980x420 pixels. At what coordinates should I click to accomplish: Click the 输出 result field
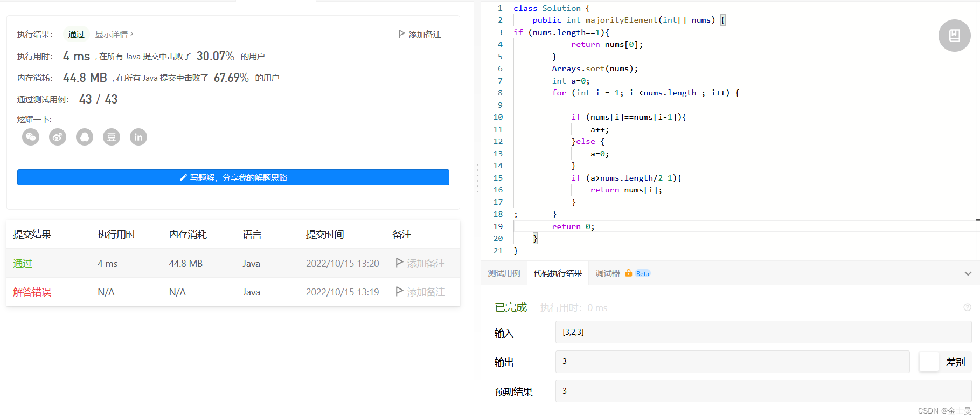click(x=732, y=362)
